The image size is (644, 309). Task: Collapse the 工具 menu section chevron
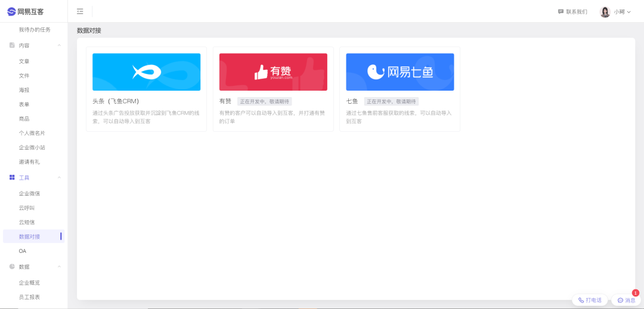point(59,178)
